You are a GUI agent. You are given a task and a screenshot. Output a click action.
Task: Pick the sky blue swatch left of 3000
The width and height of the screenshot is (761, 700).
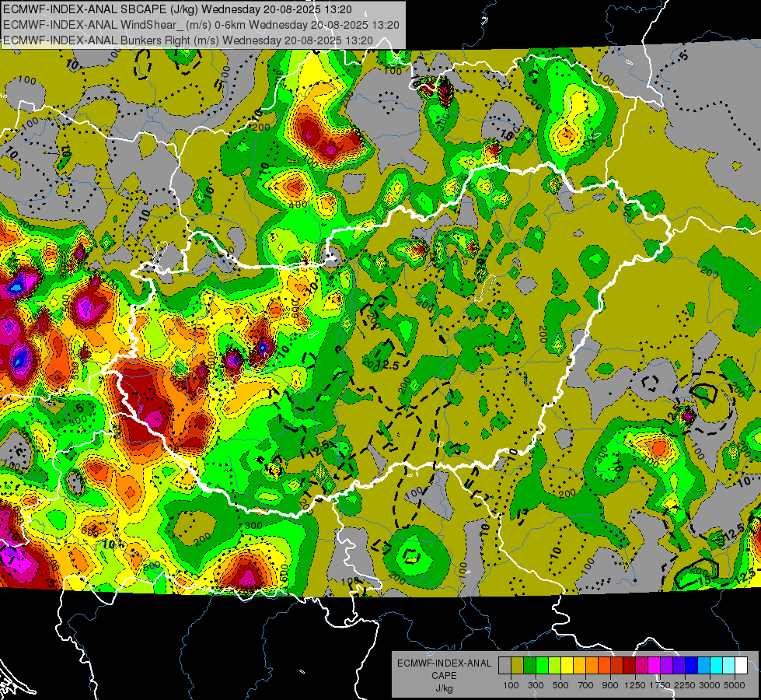(x=703, y=666)
